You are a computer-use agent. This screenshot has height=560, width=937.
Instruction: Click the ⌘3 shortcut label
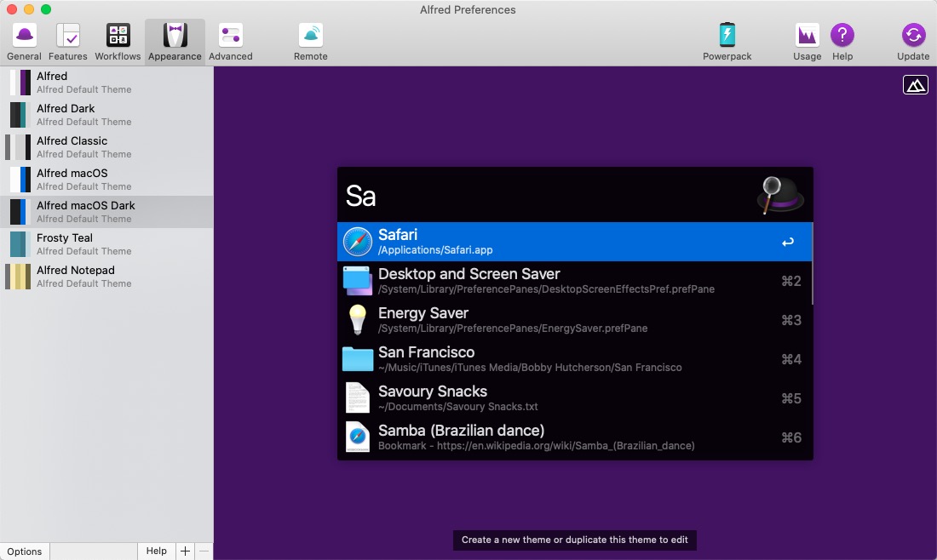coord(791,320)
